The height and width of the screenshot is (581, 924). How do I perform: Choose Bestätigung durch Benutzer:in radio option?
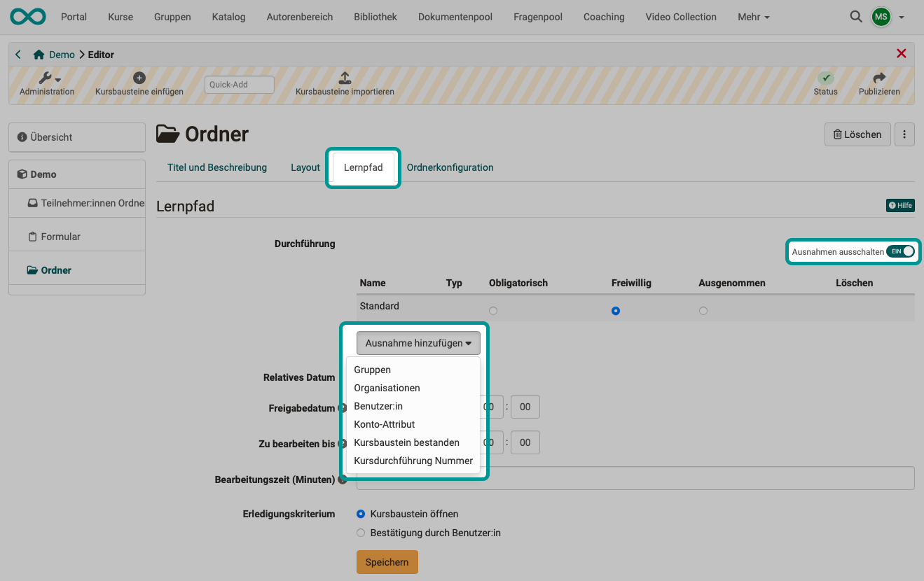(361, 533)
